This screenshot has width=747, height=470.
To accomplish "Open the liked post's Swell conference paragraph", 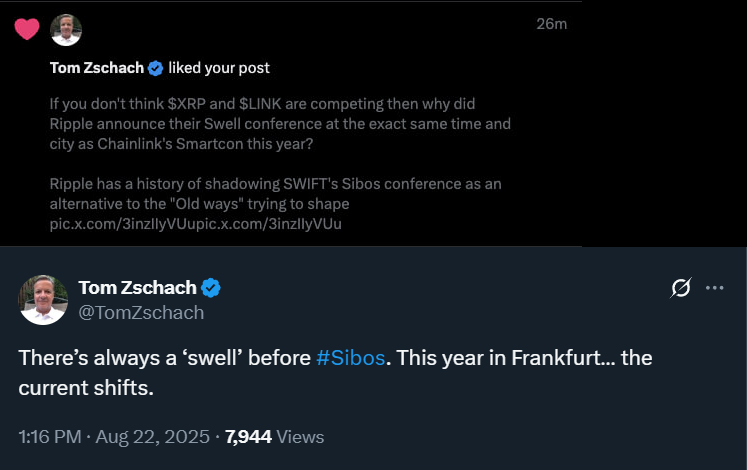I will tap(280, 125).
